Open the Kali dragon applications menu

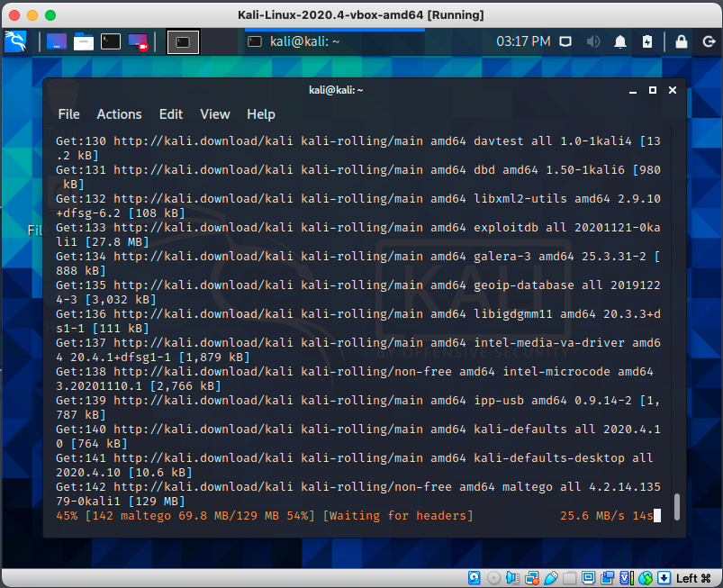point(15,41)
